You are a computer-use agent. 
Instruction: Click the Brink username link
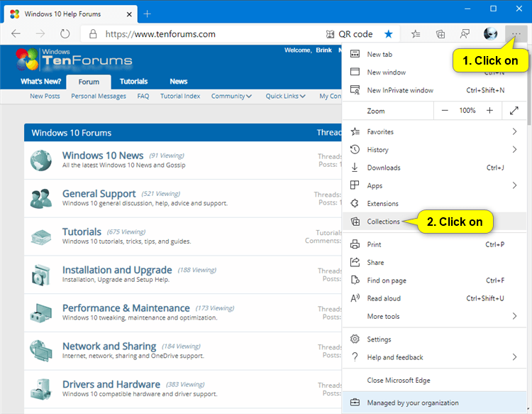pyautogui.click(x=323, y=50)
